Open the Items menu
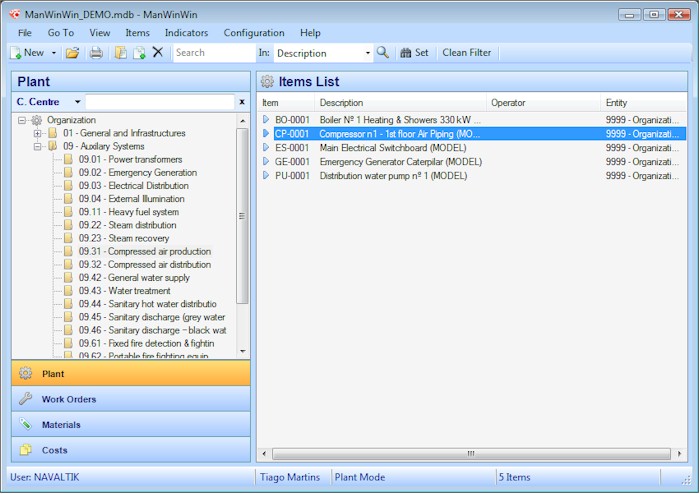The image size is (700, 494). pos(138,33)
